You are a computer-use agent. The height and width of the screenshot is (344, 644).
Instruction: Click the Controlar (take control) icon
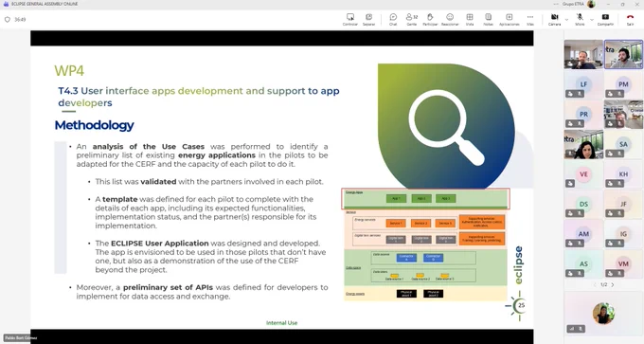[349, 19]
